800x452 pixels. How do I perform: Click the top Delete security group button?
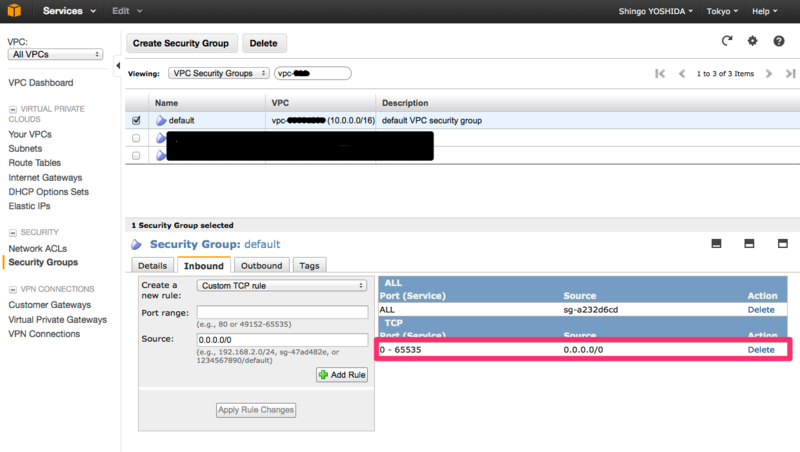(x=264, y=43)
